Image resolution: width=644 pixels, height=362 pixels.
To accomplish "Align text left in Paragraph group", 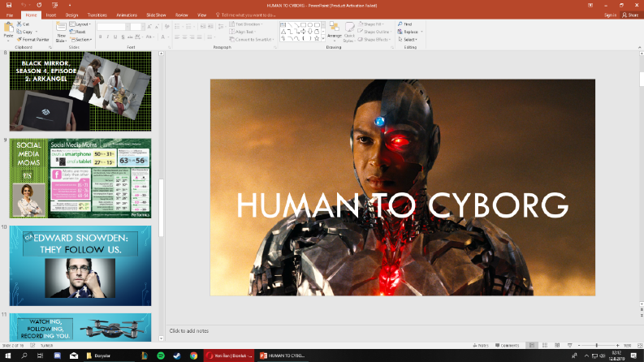I will click(177, 37).
